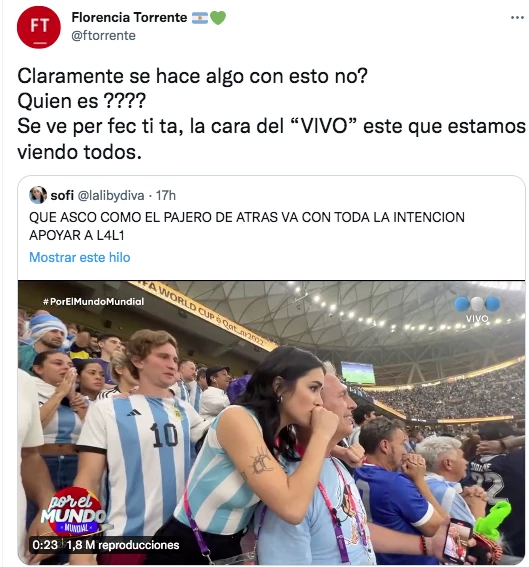Viewport: 529px width, 567px height.
Task: Click the 1,8 M reproducciones counter
Action: pos(123,545)
